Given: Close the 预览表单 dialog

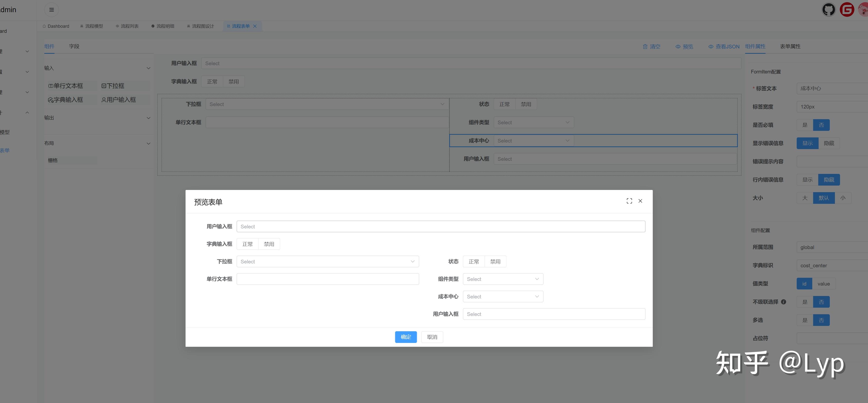Looking at the screenshot, I should 640,201.
